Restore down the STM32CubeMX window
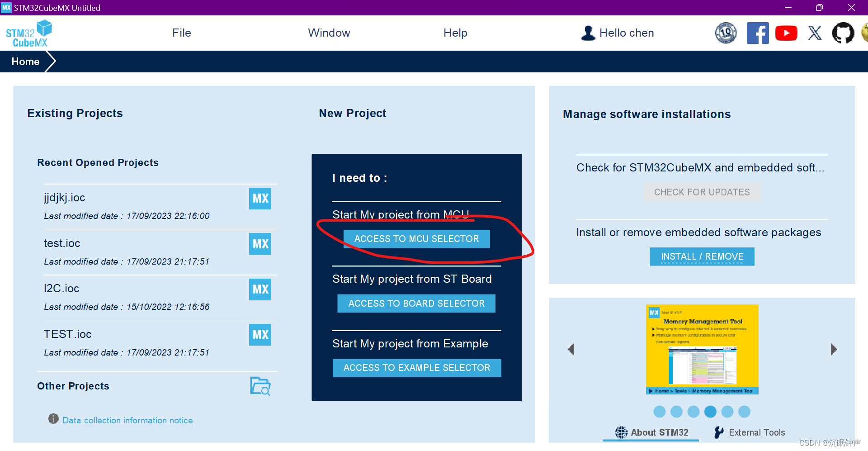 [819, 8]
